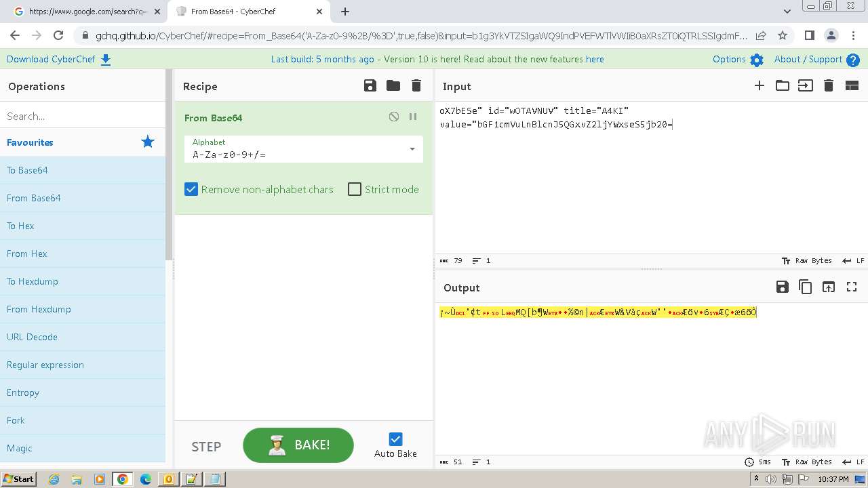Viewport: 868px width, 488px height.
Task: Clear the recipe with trash icon
Action: [x=416, y=85]
